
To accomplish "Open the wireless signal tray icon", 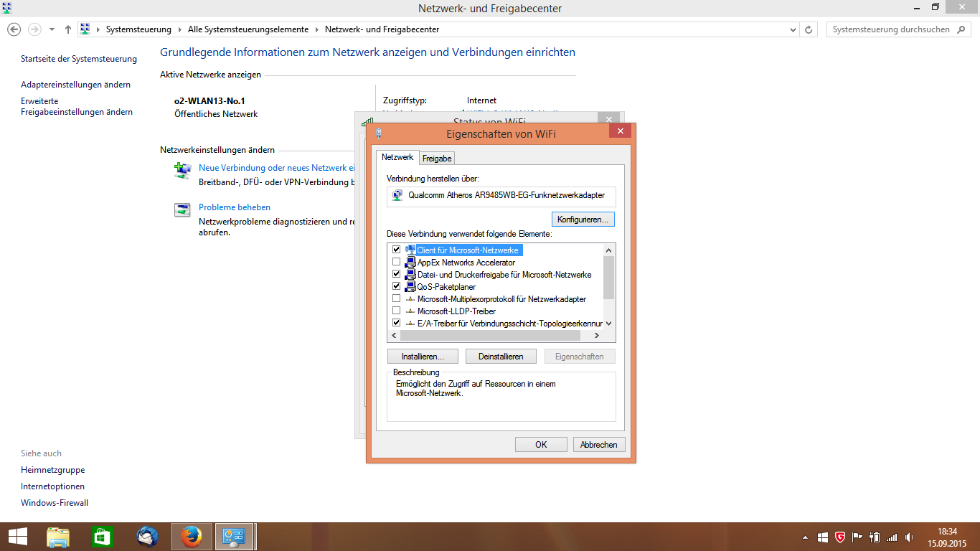I will click(x=892, y=537).
